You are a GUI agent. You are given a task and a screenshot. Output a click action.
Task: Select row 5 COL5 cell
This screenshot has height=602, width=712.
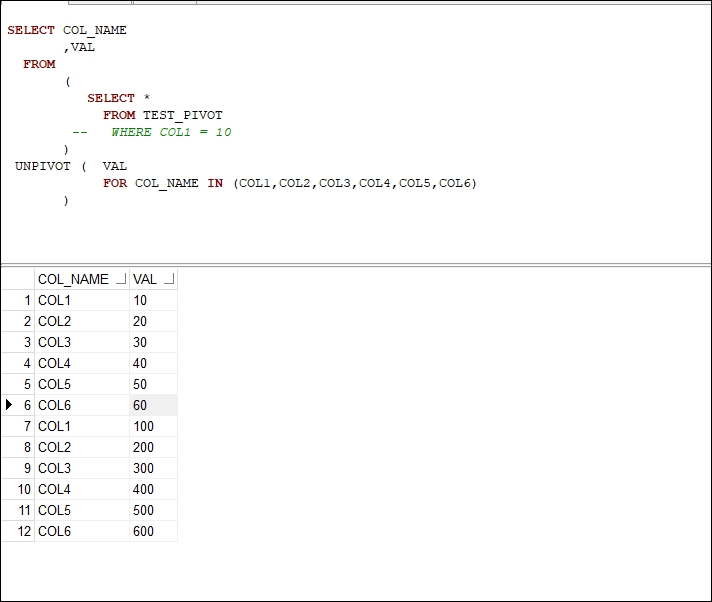(x=82, y=384)
